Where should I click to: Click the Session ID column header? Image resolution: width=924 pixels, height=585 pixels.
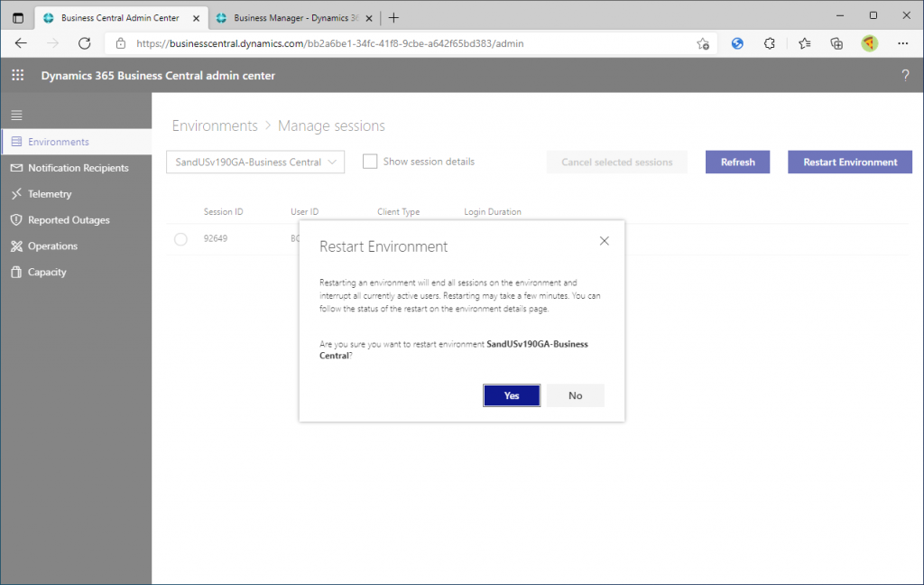tap(223, 212)
